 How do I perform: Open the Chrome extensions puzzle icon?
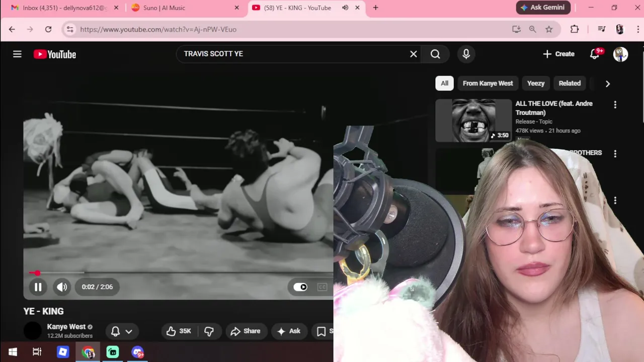575,29
